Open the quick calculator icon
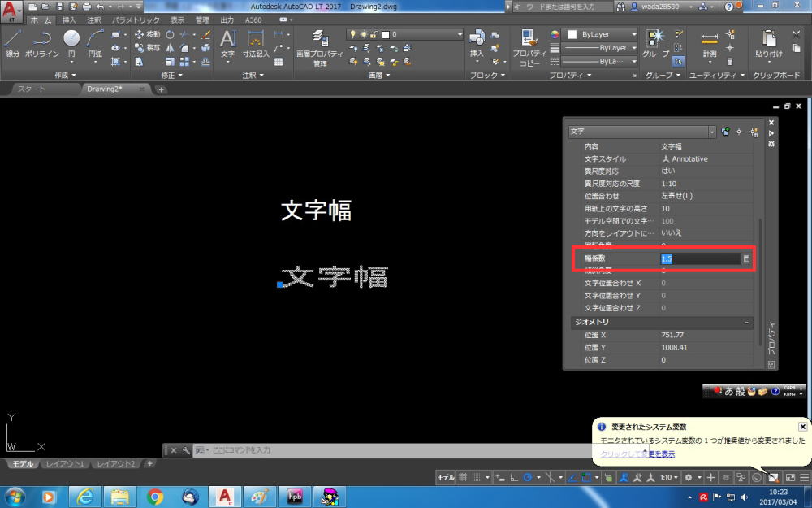The image size is (812, 508). tap(730, 62)
